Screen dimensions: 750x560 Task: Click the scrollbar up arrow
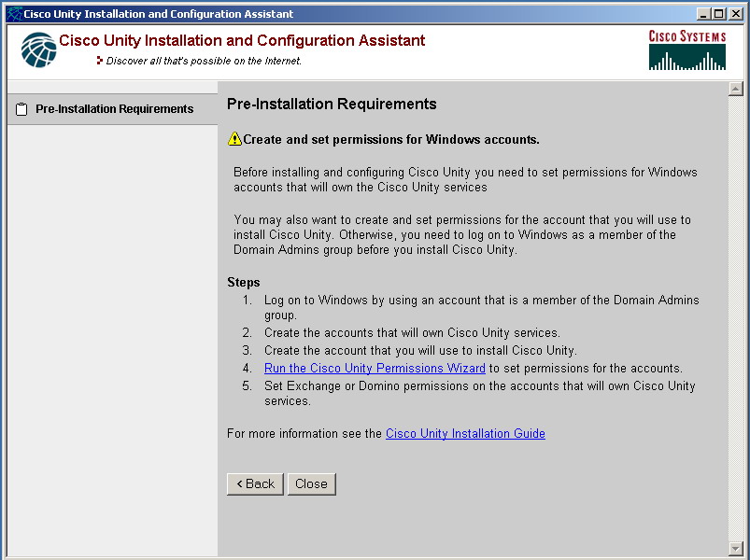735,89
